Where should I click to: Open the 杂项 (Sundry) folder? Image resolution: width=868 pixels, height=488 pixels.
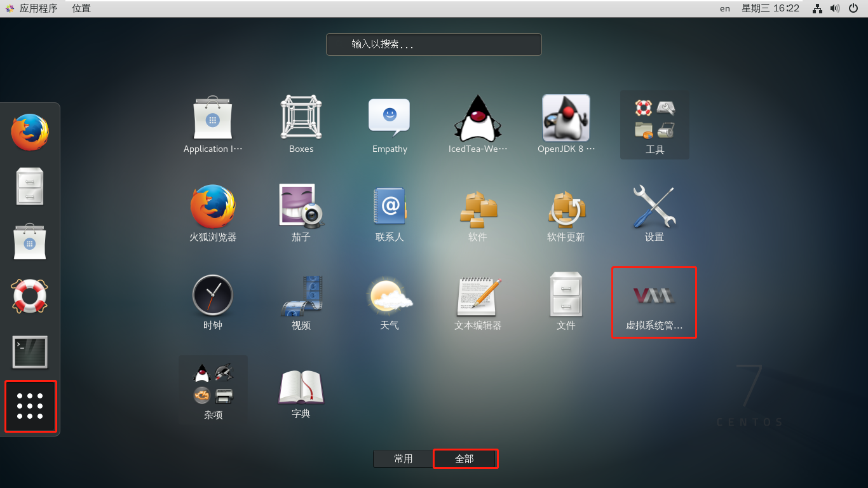tap(213, 390)
